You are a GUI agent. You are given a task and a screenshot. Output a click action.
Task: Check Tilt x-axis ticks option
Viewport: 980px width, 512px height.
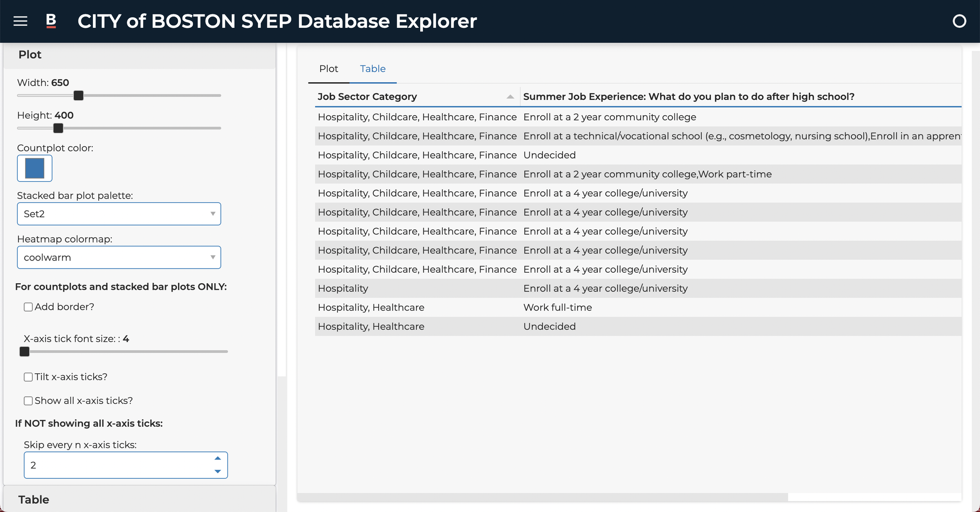click(28, 377)
